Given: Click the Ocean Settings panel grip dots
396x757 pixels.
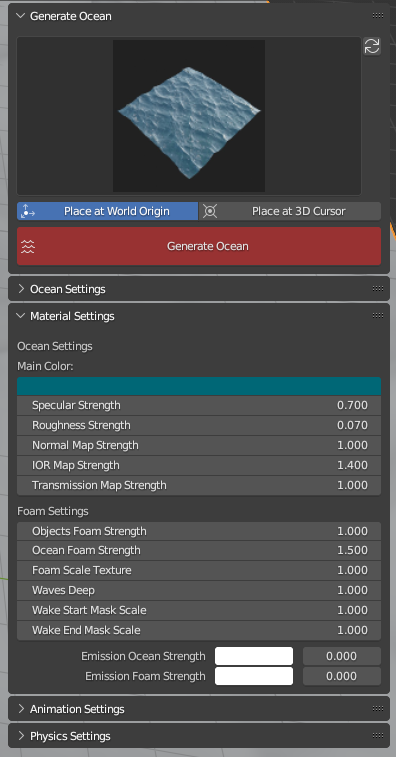Looking at the screenshot, I should click(x=378, y=289).
